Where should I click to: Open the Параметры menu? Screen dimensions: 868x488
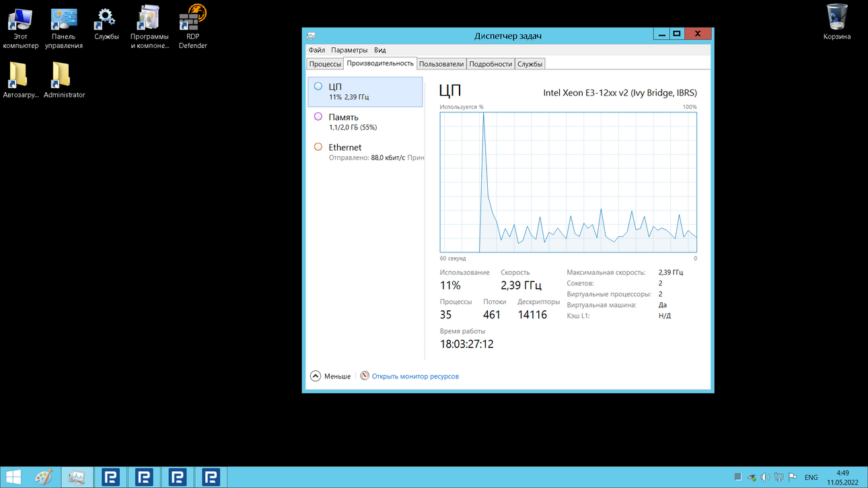pos(349,50)
